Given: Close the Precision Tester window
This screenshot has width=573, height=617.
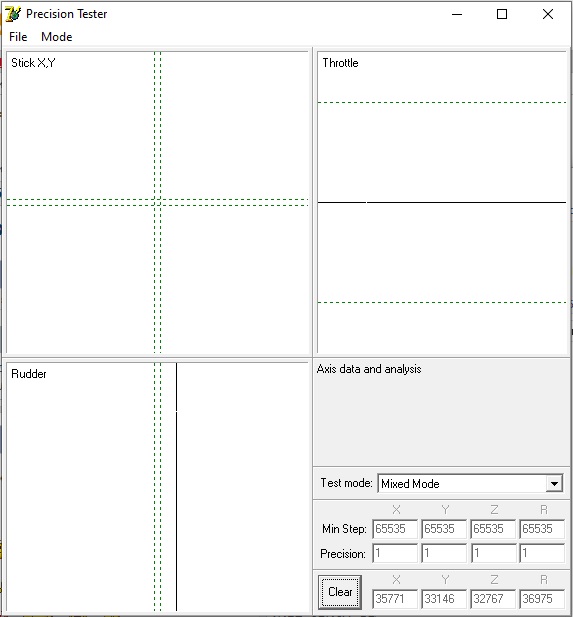Looking at the screenshot, I should click(547, 14).
